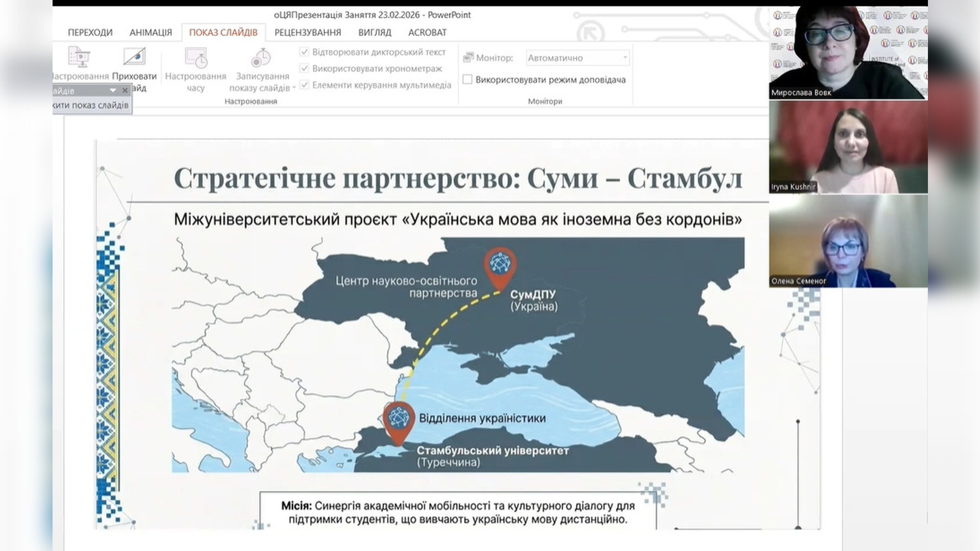Toggle Використовувати хронометраж checkbox
The height and width of the screenshot is (551, 980).
[x=305, y=68]
